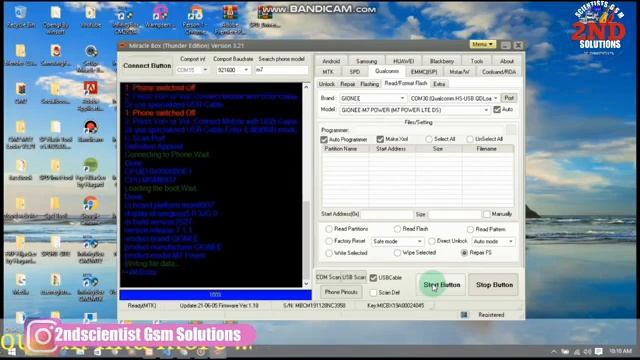The width and height of the screenshot is (640, 360).
Task: Select the Wipe Selected radio button
Action: 397,253
